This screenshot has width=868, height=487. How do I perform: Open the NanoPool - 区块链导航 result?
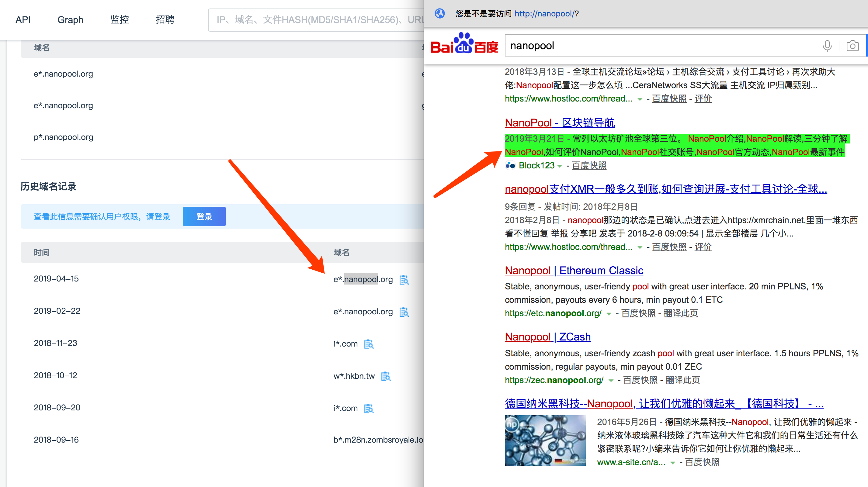[560, 123]
